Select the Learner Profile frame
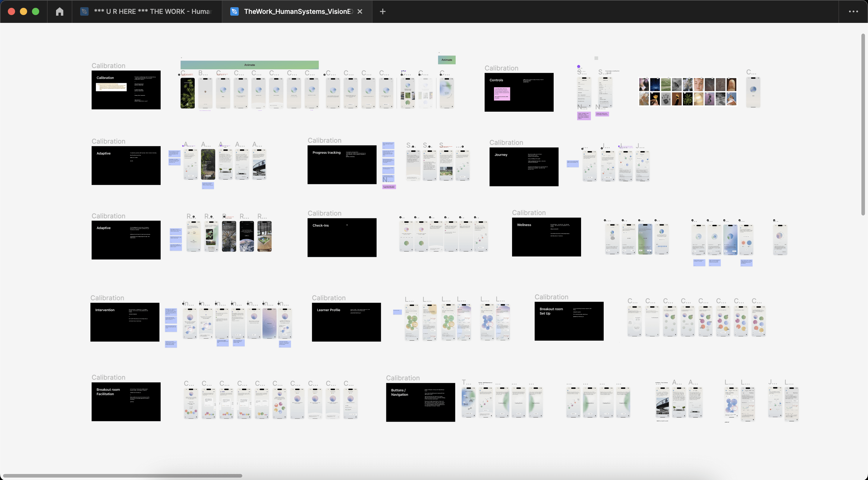Viewport: 868px width, 480px height. tap(346, 322)
